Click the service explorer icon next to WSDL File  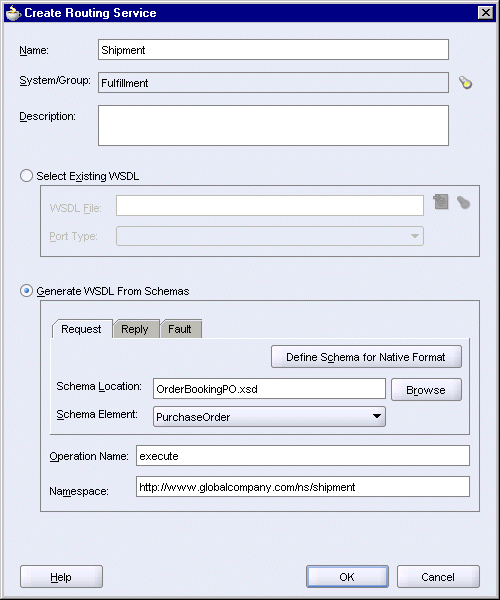point(441,202)
